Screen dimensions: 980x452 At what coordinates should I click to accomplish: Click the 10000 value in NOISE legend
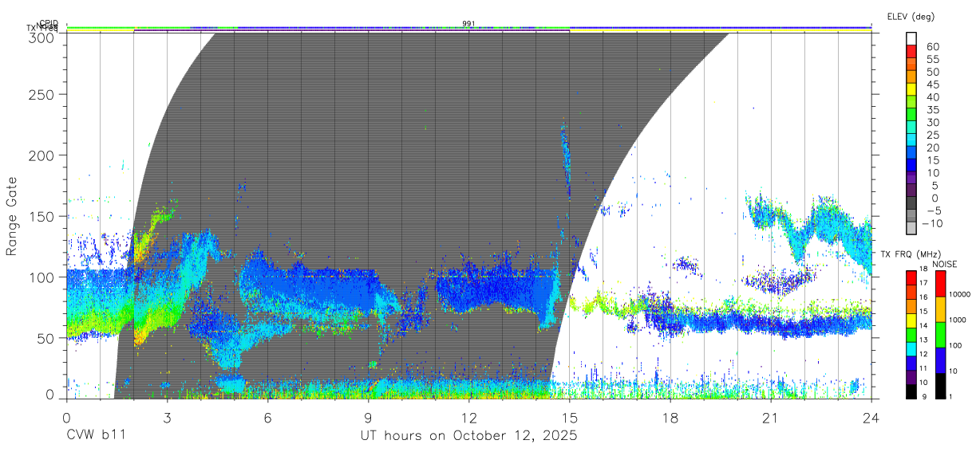[x=960, y=294]
